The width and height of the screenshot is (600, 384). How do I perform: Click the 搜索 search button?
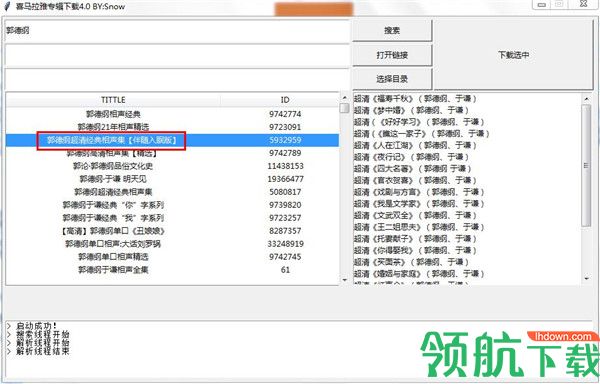(x=392, y=31)
